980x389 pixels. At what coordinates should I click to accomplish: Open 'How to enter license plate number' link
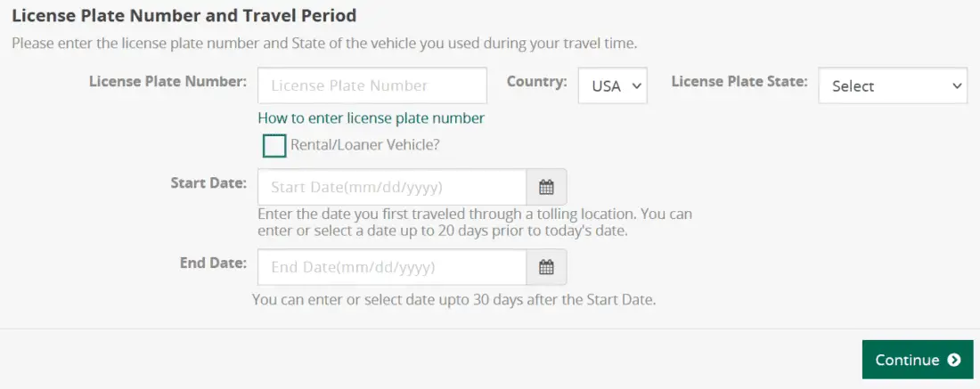[371, 118]
